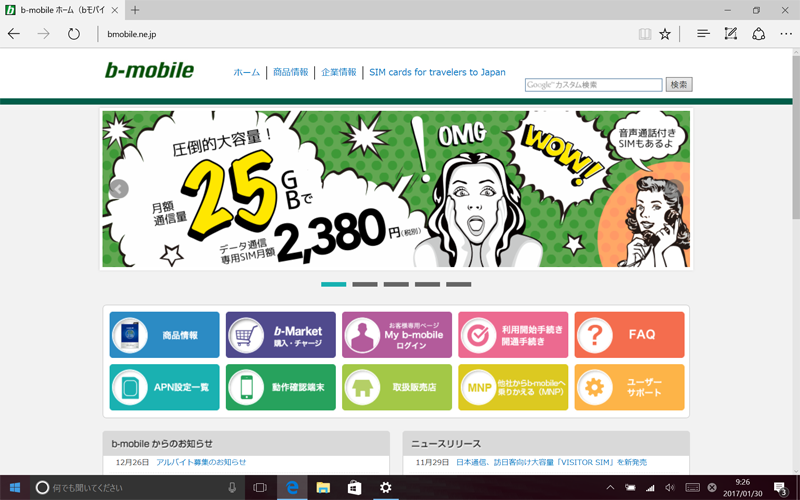Open the MNP 乗りかえる tile
Image resolution: width=800 pixels, height=500 pixels.
[x=513, y=387]
